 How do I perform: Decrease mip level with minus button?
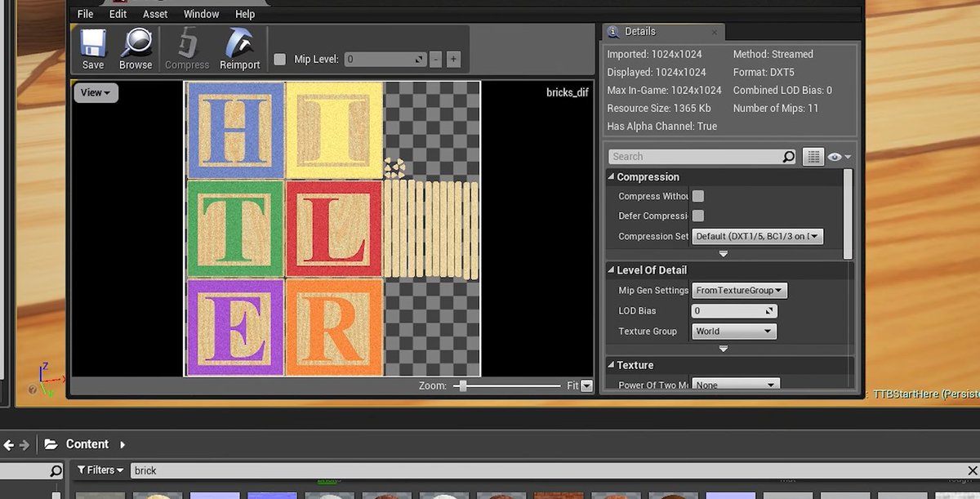coord(436,60)
